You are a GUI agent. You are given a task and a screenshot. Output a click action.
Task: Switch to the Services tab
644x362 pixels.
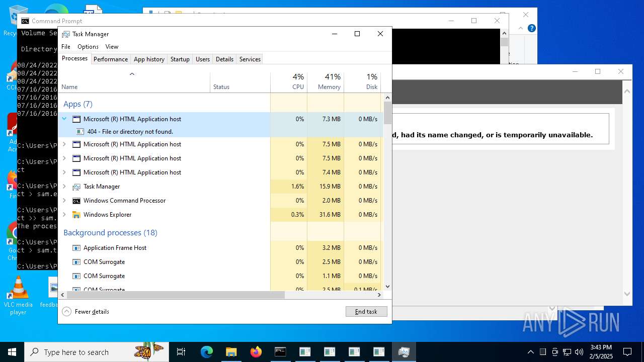[x=250, y=59]
